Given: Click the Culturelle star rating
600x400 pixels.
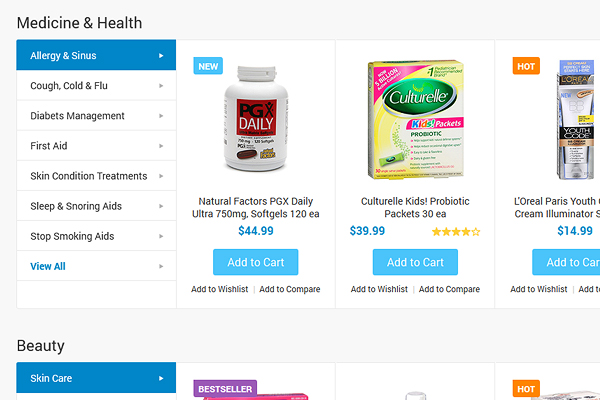Looking at the screenshot, I should point(455,232).
